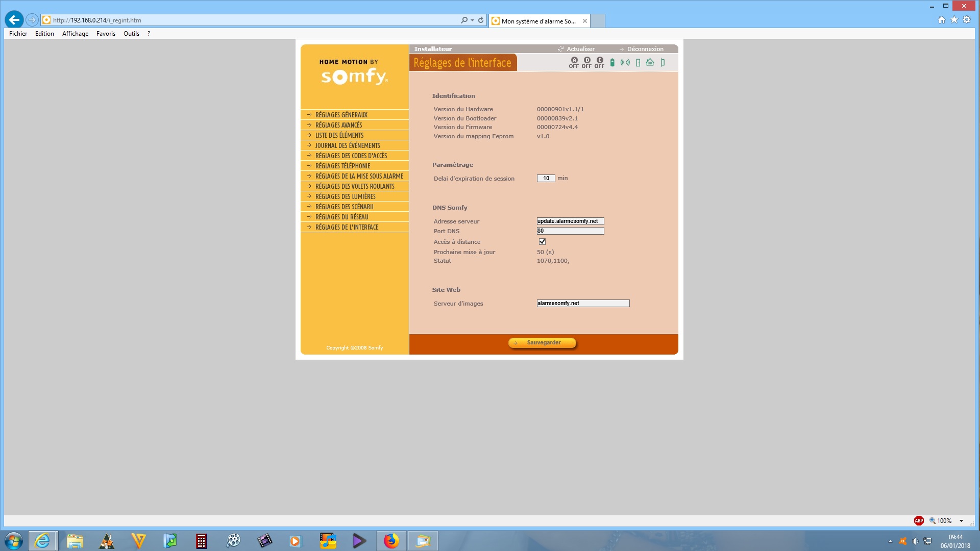980x551 pixels.
Task: Click the session expiration delay field
Action: [x=546, y=179]
